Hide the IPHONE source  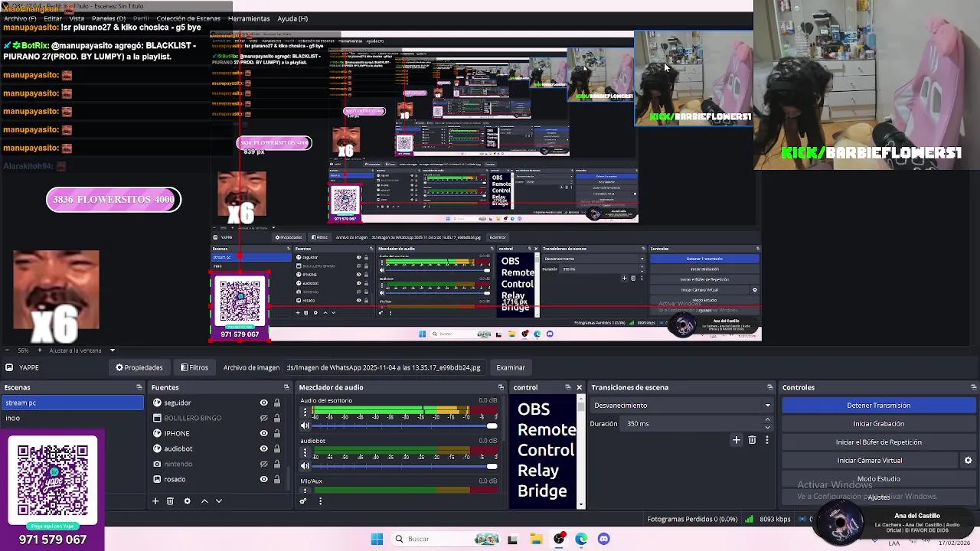263,433
